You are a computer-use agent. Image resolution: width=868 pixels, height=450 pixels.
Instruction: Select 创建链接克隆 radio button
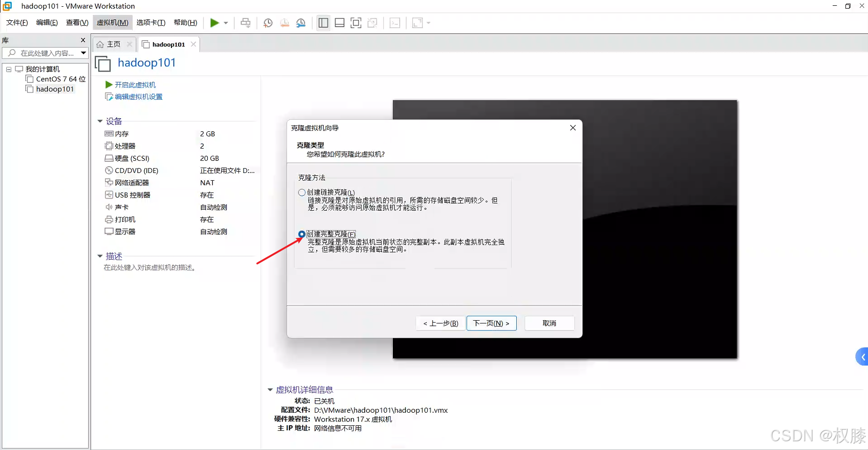(302, 192)
